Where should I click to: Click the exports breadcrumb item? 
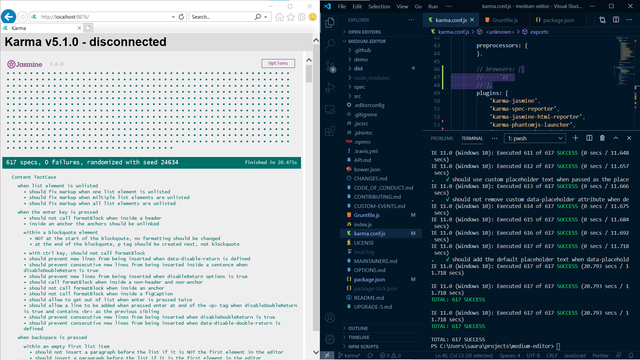click(539, 32)
